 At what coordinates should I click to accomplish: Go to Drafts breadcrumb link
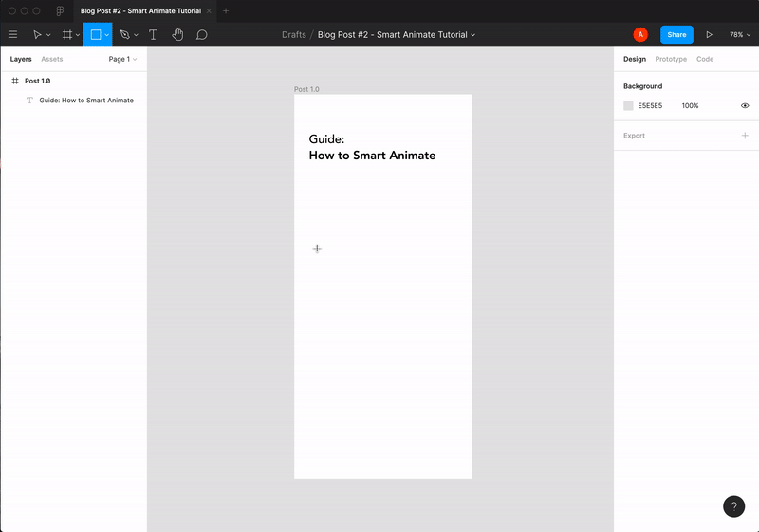coord(294,35)
